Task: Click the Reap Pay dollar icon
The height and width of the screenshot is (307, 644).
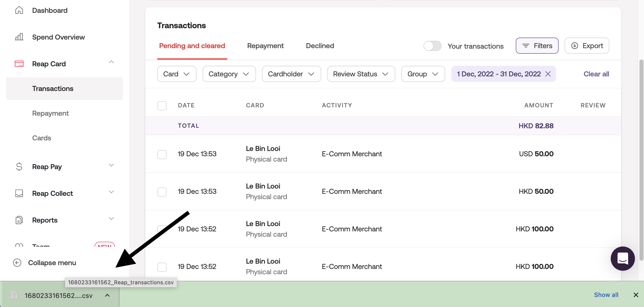Action: [19, 167]
